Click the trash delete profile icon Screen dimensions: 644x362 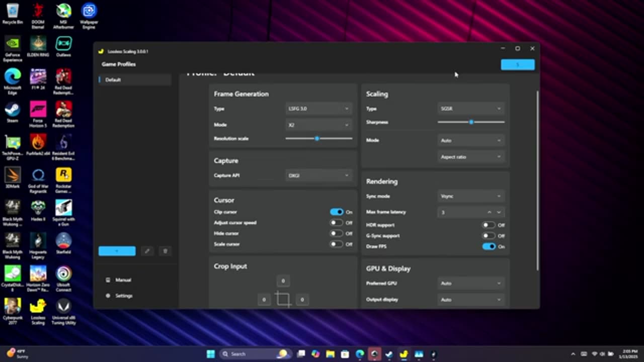click(165, 251)
